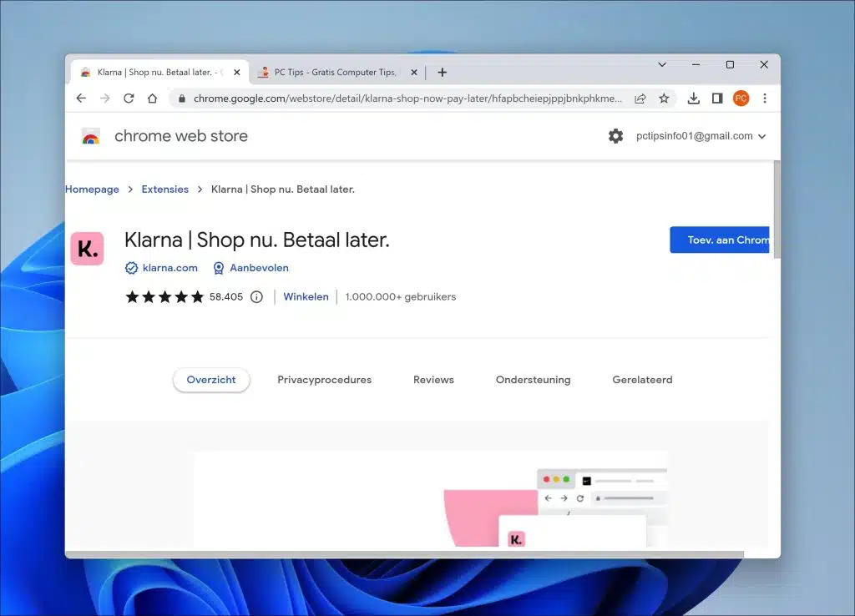Image resolution: width=855 pixels, height=616 pixels.
Task: Switch to the PC Tips browser tab
Action: [336, 72]
